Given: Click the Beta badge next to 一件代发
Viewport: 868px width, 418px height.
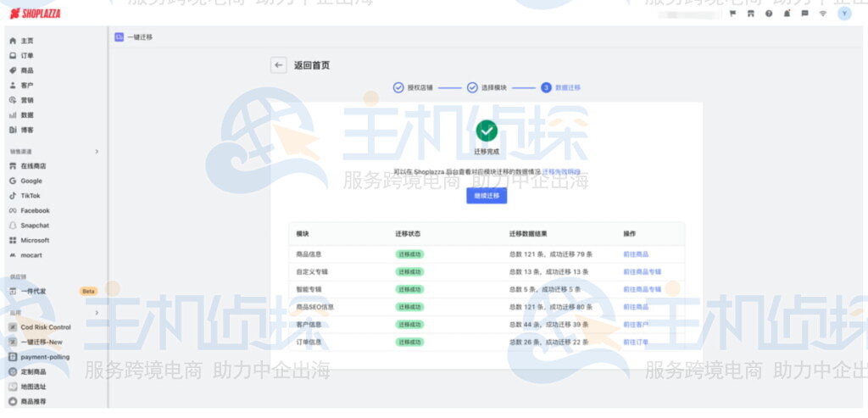Looking at the screenshot, I should click(x=88, y=291).
